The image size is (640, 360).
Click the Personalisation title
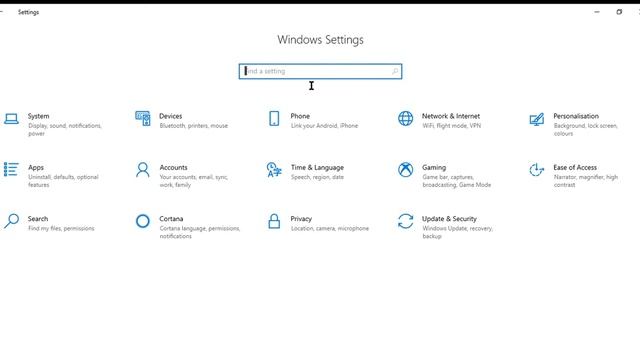tap(576, 116)
